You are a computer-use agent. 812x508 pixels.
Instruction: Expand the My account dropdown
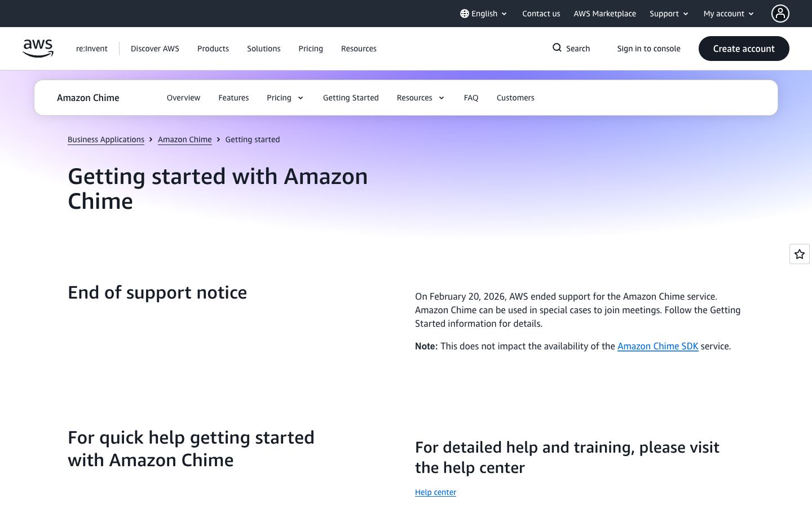tap(729, 14)
